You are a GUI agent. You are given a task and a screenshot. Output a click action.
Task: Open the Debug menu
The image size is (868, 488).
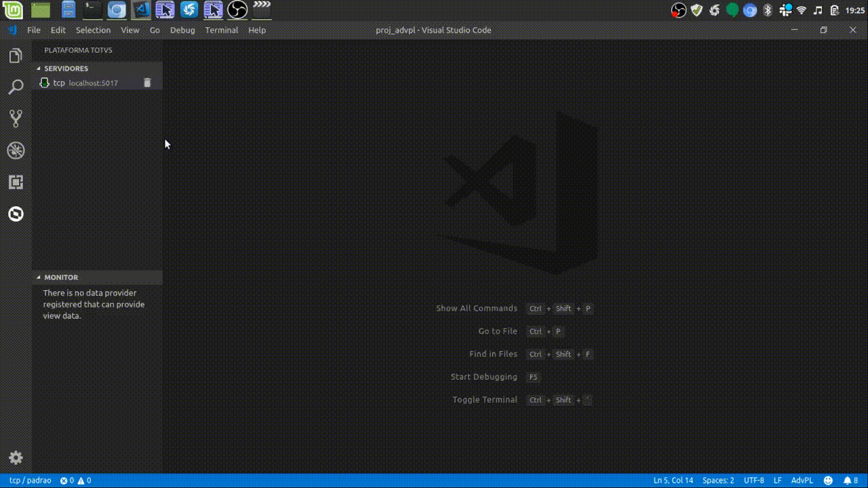click(x=182, y=30)
